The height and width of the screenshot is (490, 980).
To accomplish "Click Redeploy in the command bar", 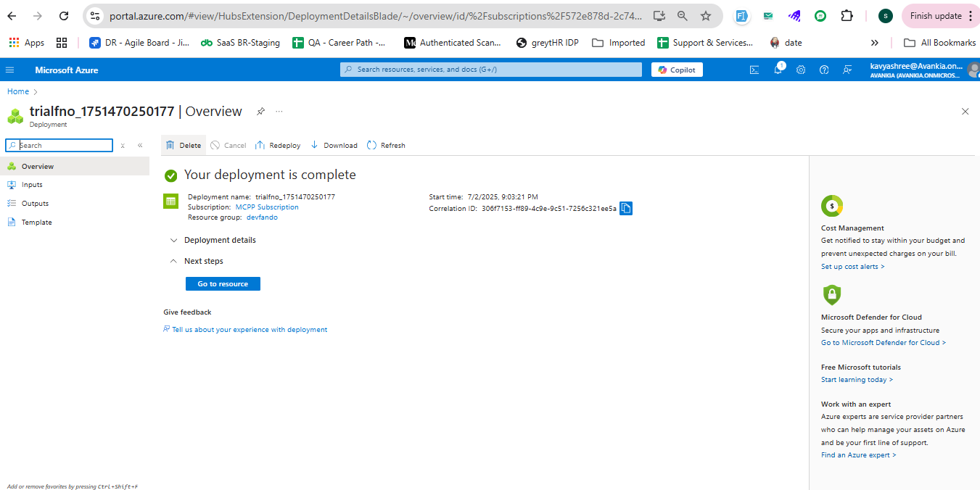I will (x=278, y=146).
